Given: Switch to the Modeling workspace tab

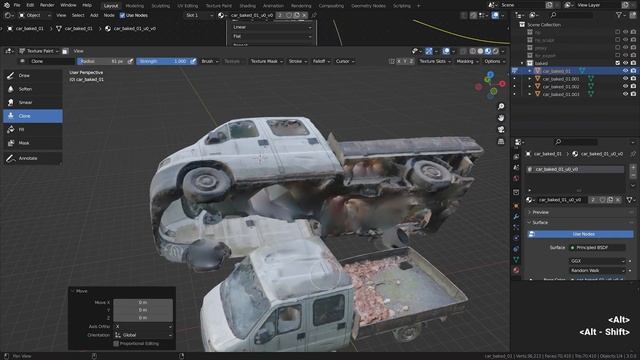Looking at the screenshot, I should (134, 6).
